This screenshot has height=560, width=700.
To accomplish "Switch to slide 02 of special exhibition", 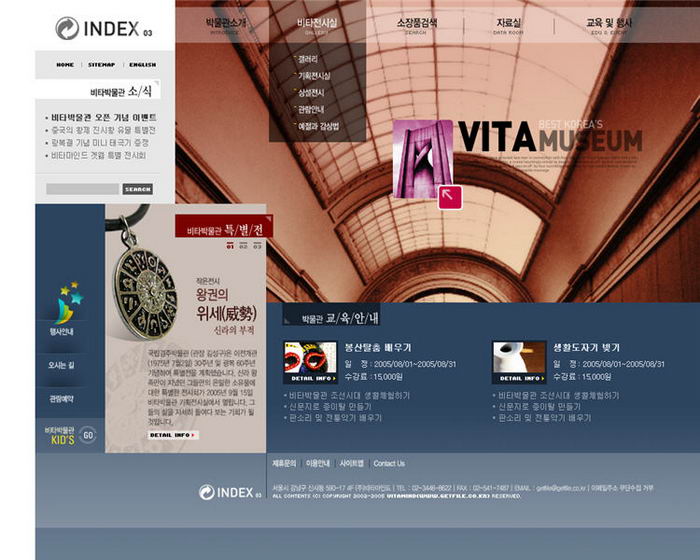I will [243, 245].
